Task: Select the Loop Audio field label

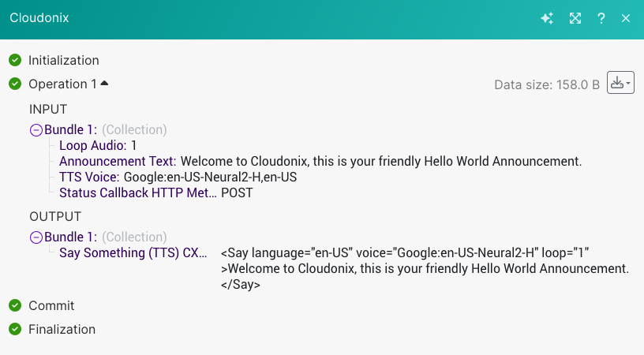Action: pyautogui.click(x=93, y=145)
